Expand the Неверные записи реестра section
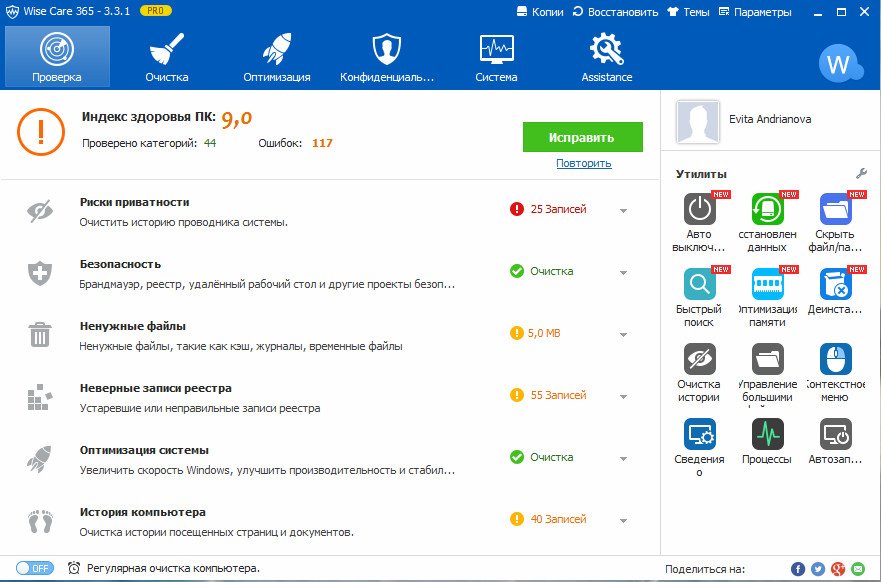Screen dimensions: 881x582 pos(623,397)
